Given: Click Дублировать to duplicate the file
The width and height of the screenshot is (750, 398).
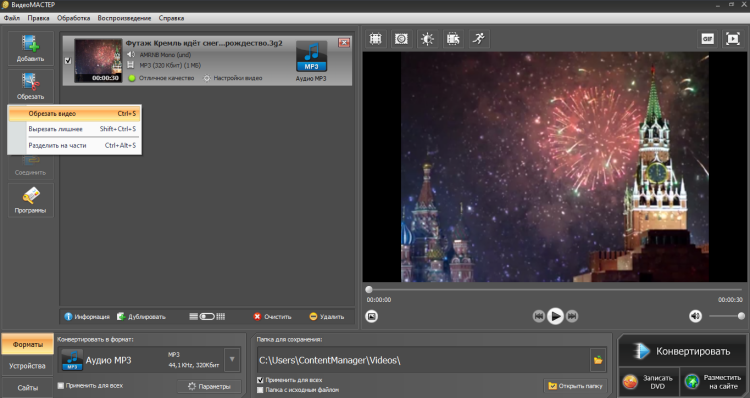Looking at the screenshot, I should coord(142,317).
